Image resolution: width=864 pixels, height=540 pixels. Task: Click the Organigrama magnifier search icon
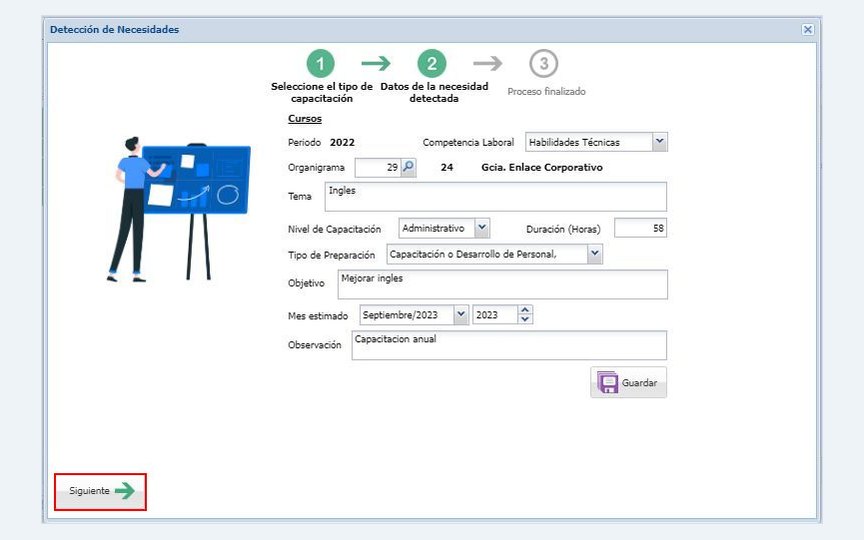pyautogui.click(x=408, y=167)
